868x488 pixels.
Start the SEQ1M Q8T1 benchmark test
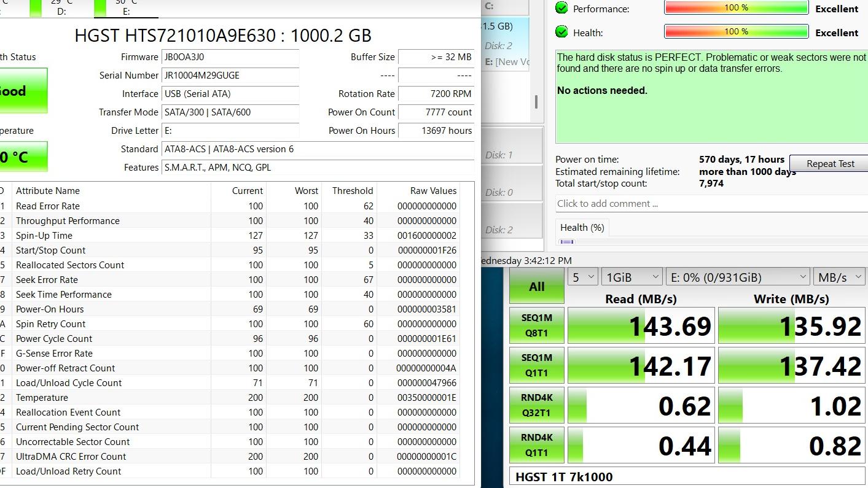(536, 326)
